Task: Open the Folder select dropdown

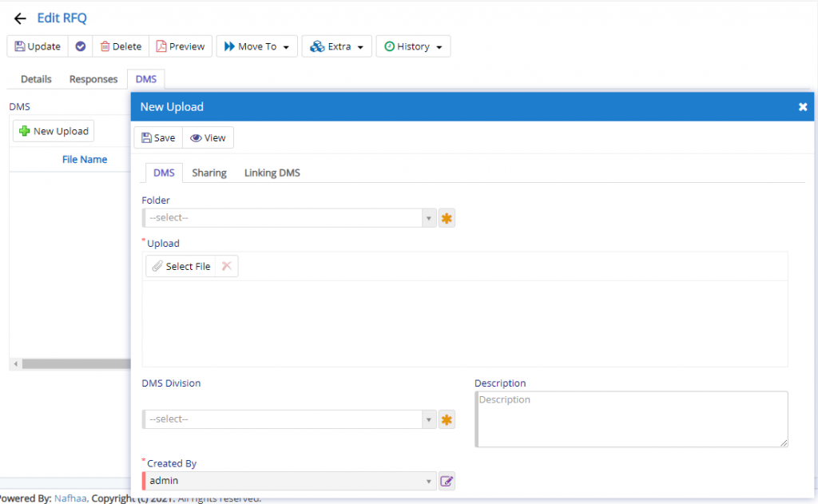Action: [289, 217]
